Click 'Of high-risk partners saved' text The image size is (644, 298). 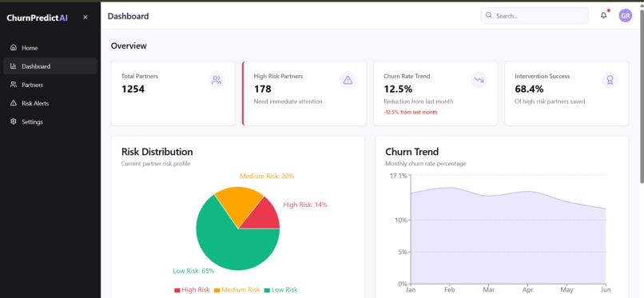pyautogui.click(x=550, y=101)
